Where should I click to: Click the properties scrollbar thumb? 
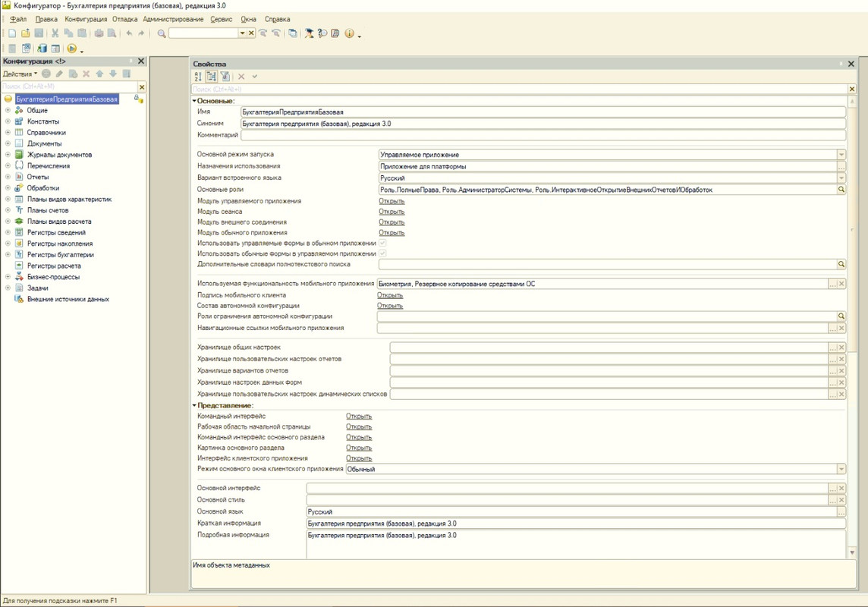coord(852,228)
